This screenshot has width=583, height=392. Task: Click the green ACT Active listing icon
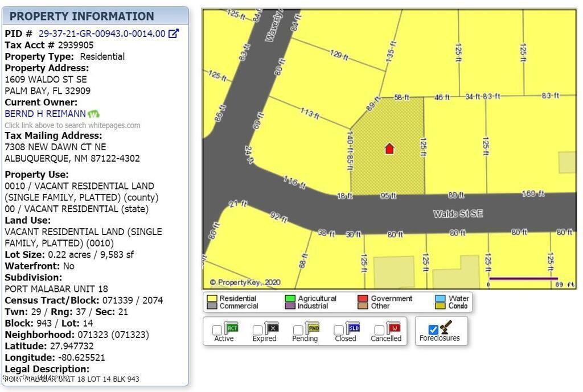pos(231,328)
